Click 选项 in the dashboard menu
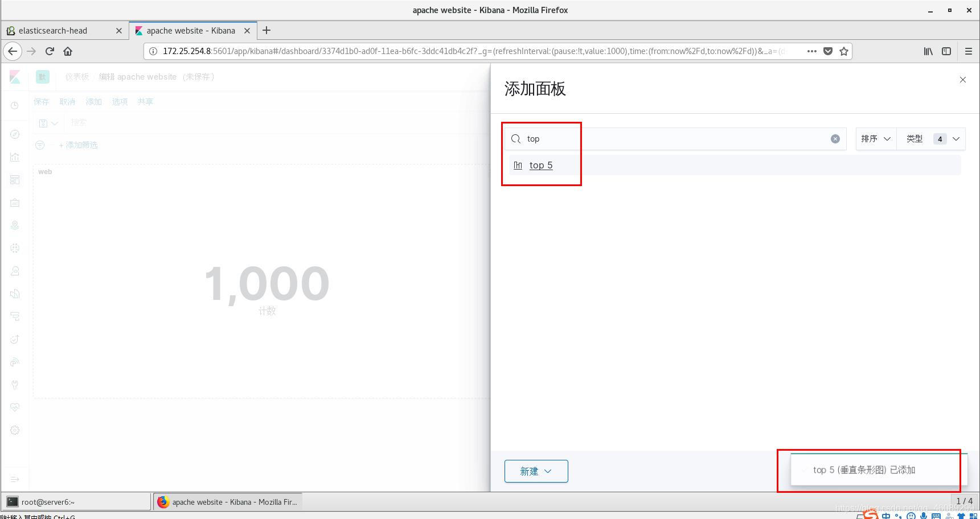The height and width of the screenshot is (519, 980). point(120,102)
